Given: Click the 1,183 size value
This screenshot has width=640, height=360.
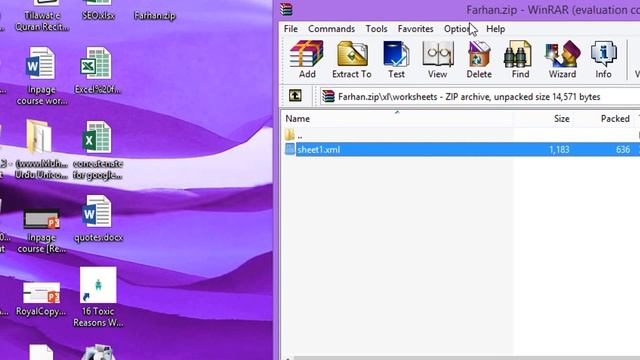Looking at the screenshot, I should pos(559,150).
